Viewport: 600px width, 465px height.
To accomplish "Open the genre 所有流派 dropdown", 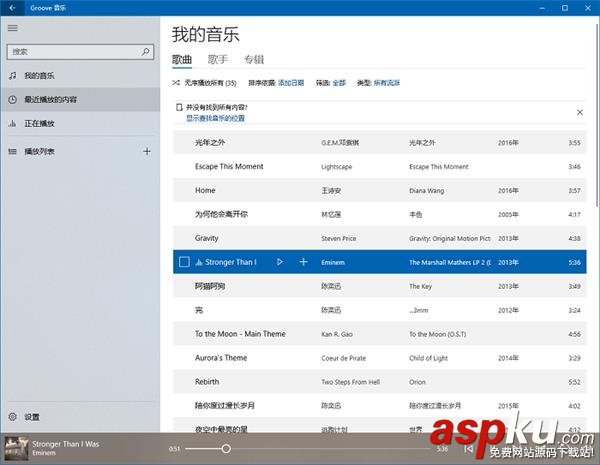I will coord(386,83).
